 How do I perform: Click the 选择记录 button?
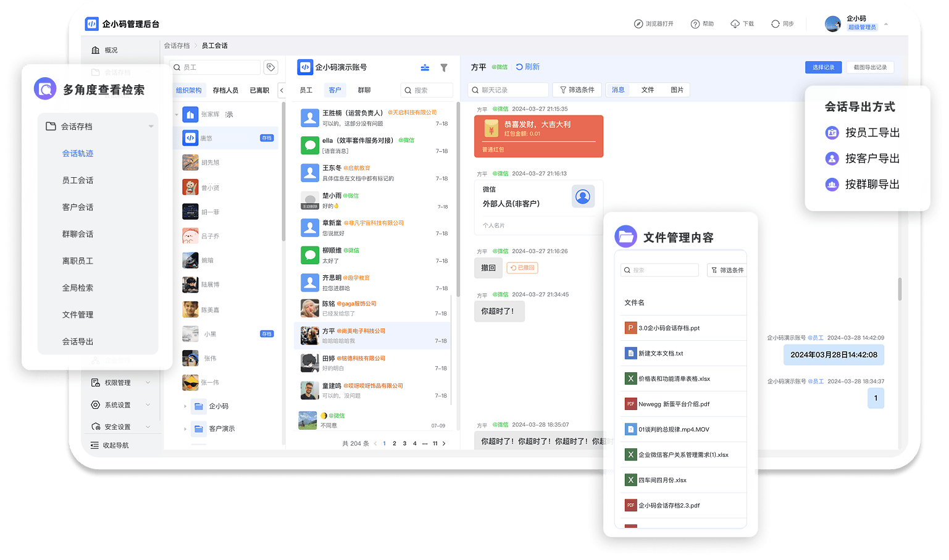(823, 67)
